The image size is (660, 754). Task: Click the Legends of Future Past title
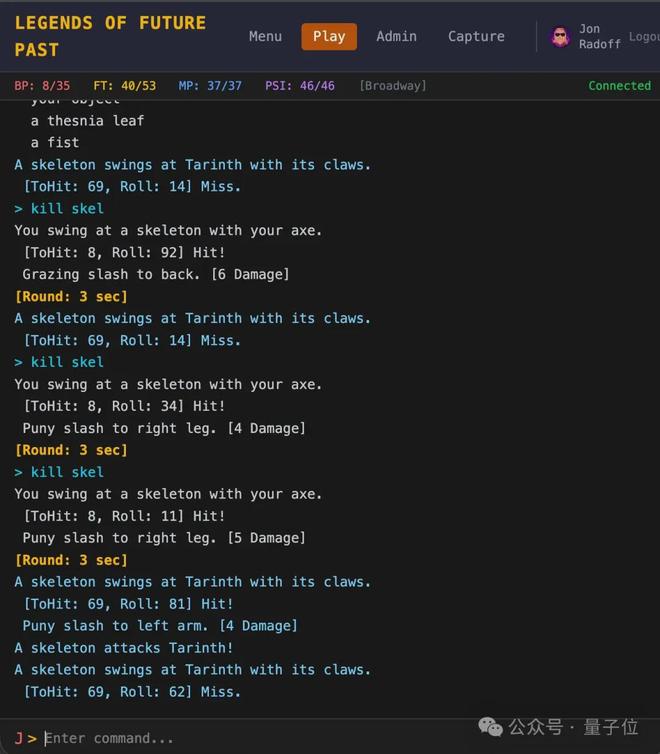[110, 36]
